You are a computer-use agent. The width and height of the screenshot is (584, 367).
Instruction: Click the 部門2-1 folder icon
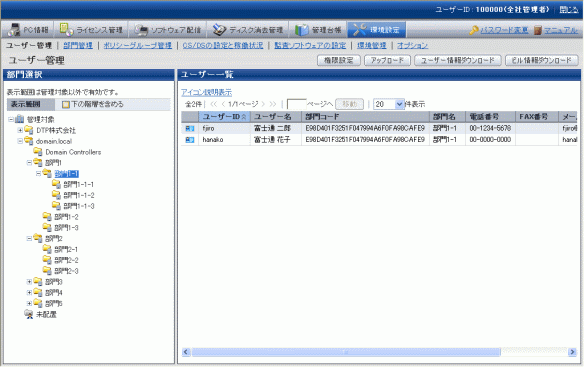click(47, 249)
